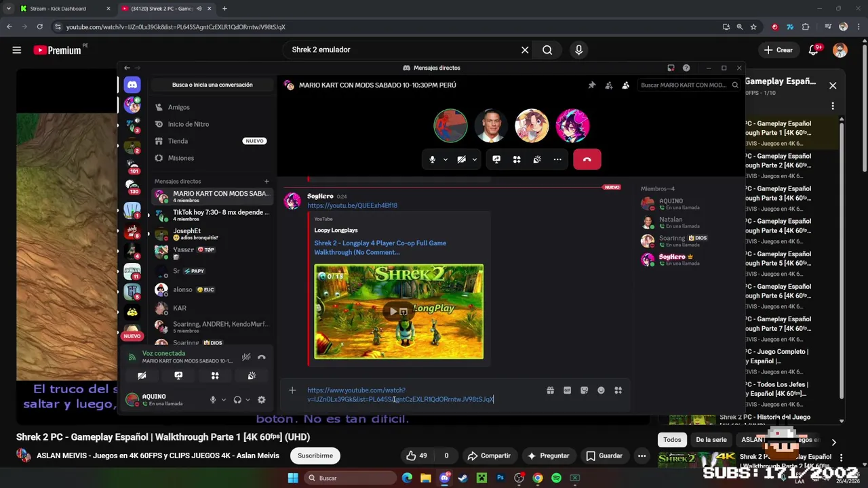Open alonso direct message
The image size is (868, 488).
coord(212,289)
